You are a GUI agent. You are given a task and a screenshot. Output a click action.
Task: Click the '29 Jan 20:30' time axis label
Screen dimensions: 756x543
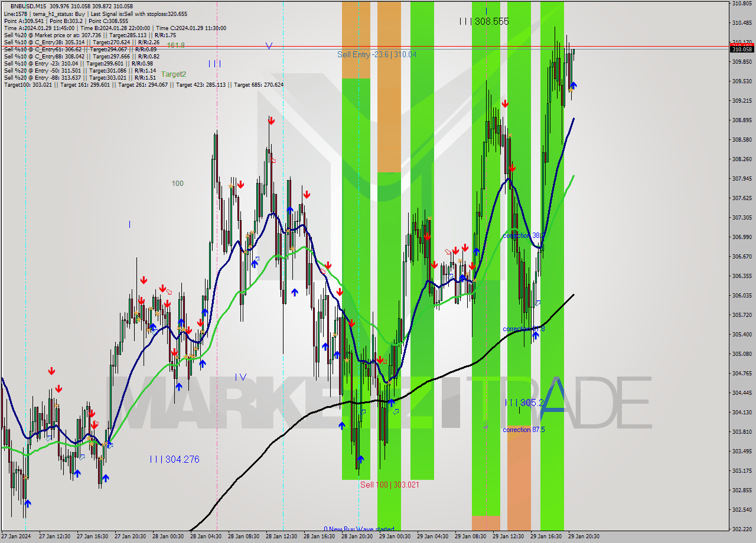(x=584, y=537)
